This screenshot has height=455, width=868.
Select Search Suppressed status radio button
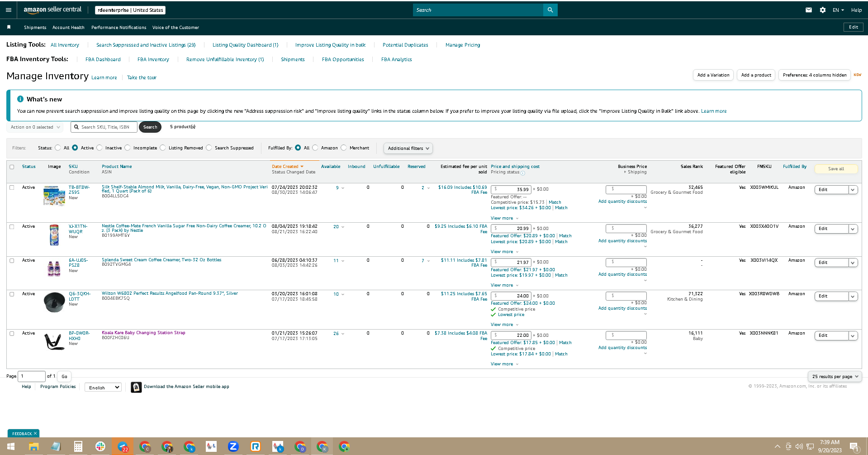209,148
